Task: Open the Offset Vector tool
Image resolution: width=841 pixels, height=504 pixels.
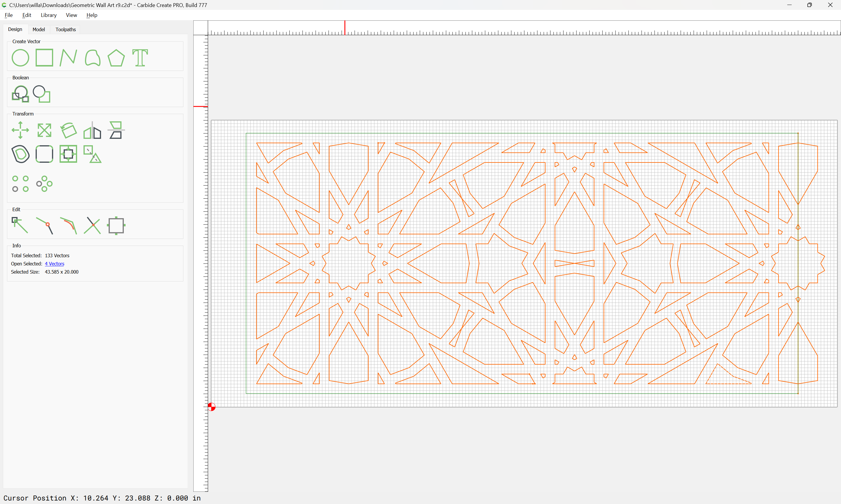Action: point(20,154)
